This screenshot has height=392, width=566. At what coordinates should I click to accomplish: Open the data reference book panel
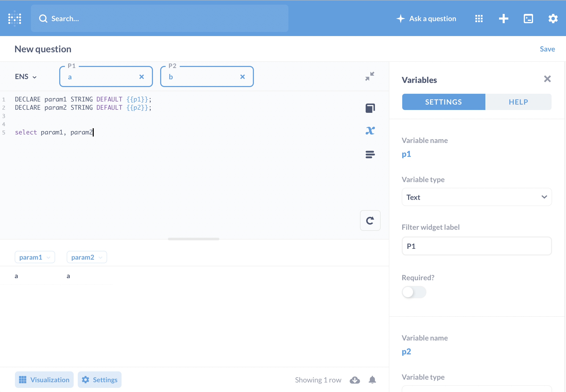point(370,108)
